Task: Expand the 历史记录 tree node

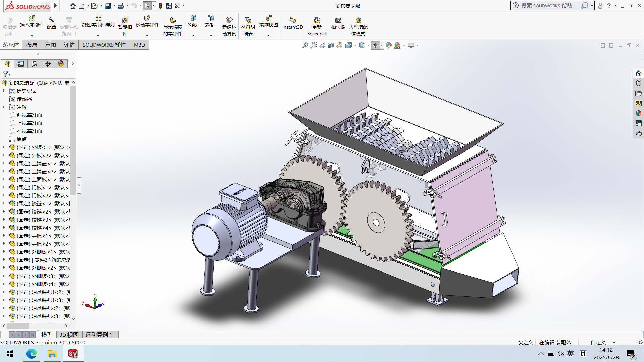Action: (x=4, y=91)
